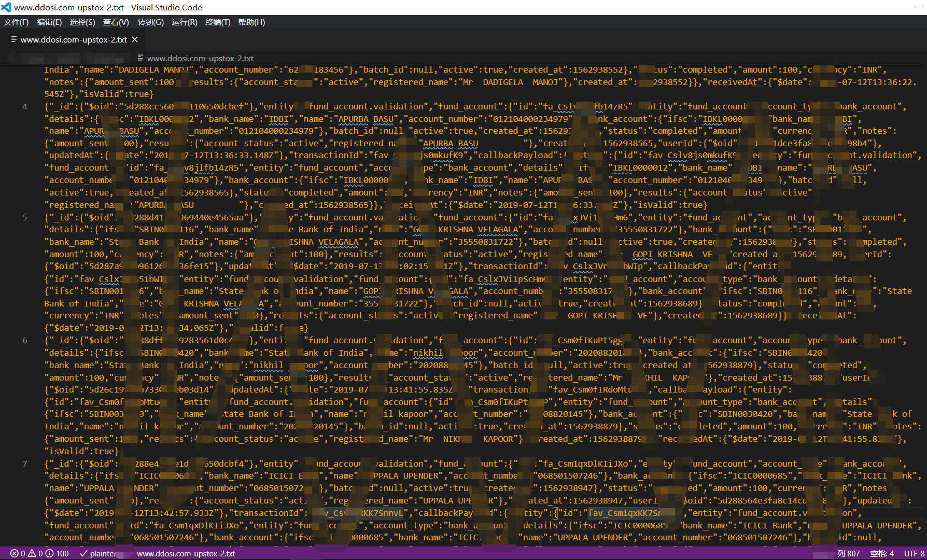The height and width of the screenshot is (560, 927).
Task: Click line number 6 in gutter
Action: point(25,341)
